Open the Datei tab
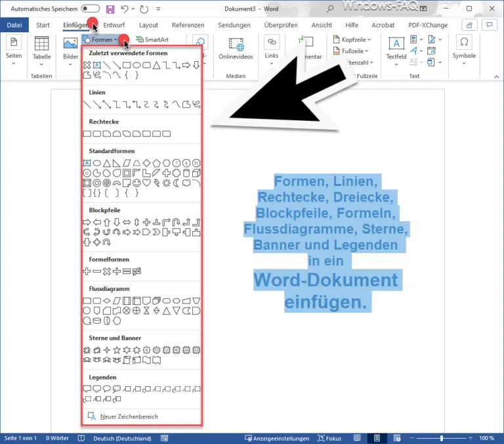504x444 pixels. pos(14,25)
